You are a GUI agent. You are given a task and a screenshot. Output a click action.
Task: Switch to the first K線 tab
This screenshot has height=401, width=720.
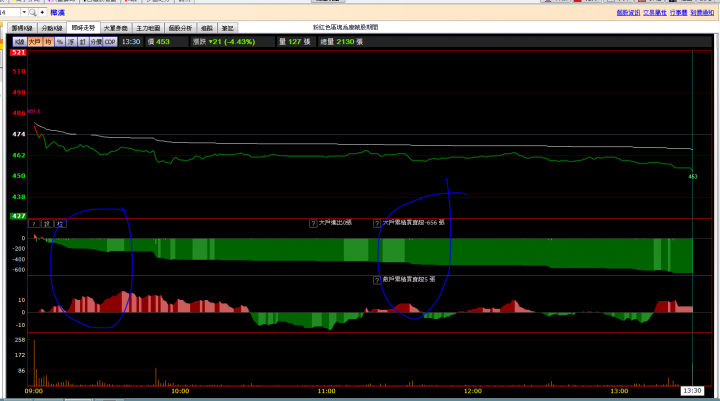tap(22, 28)
